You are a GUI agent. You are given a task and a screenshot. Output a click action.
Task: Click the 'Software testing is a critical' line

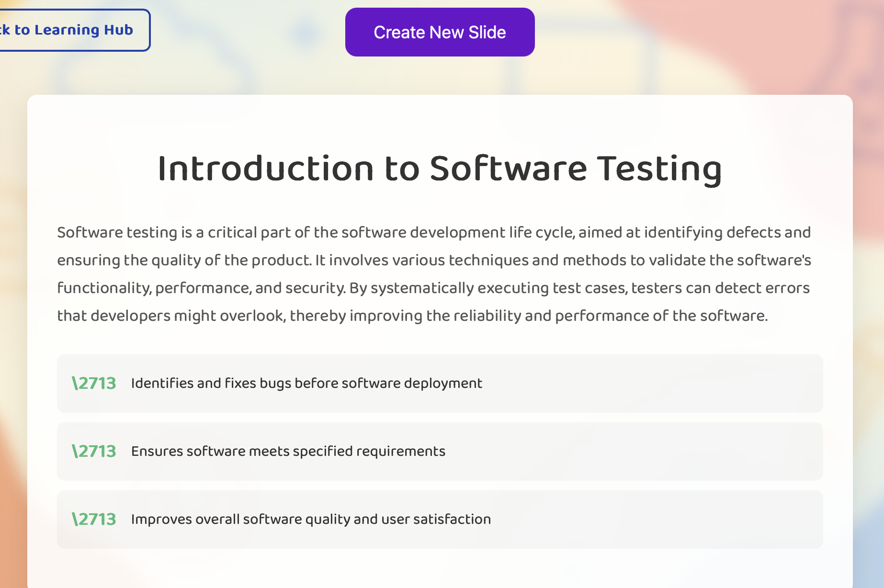coord(434,233)
